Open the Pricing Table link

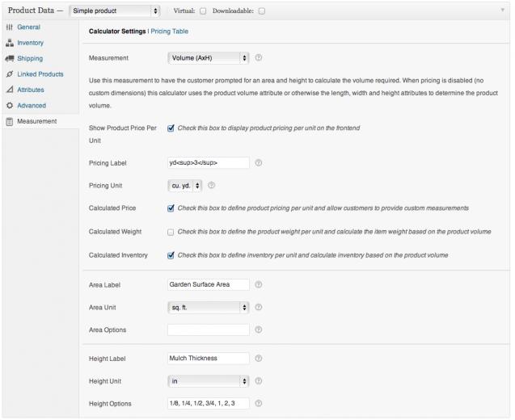(x=170, y=31)
